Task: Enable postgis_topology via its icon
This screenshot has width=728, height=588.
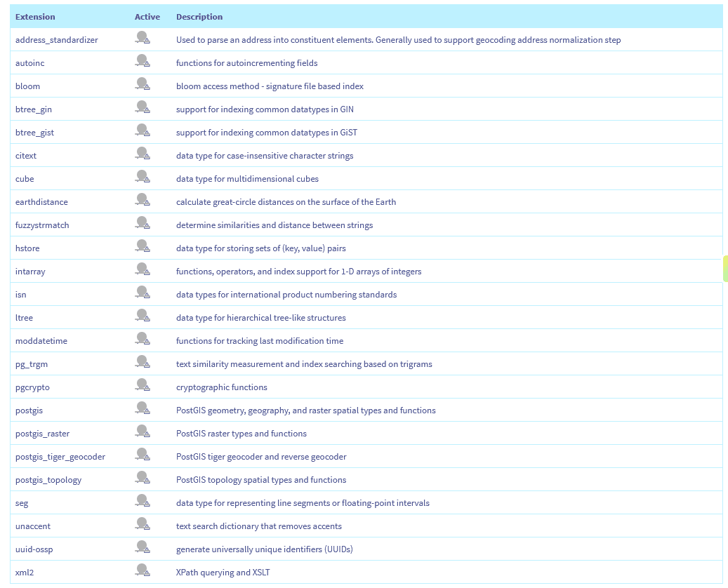Action: (143, 478)
